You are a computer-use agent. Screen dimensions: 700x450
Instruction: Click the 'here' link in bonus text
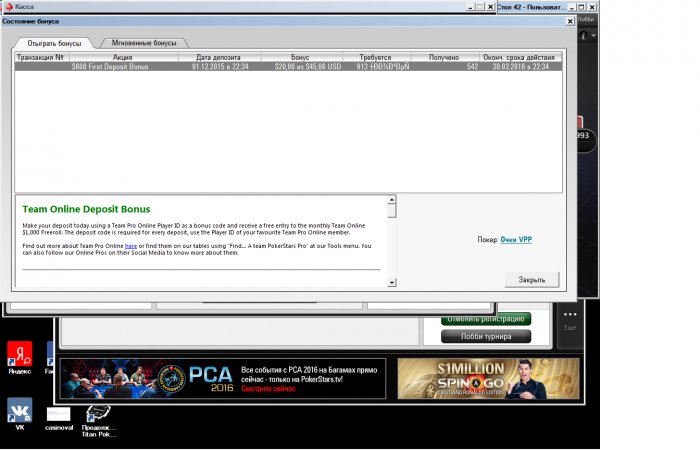pos(131,246)
